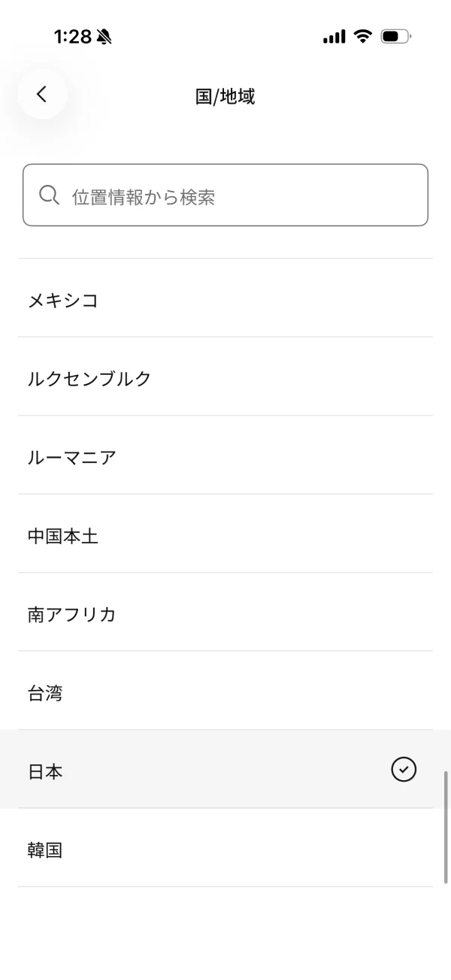
Task: Tap the 1:28 clock in status bar
Action: [x=72, y=37]
